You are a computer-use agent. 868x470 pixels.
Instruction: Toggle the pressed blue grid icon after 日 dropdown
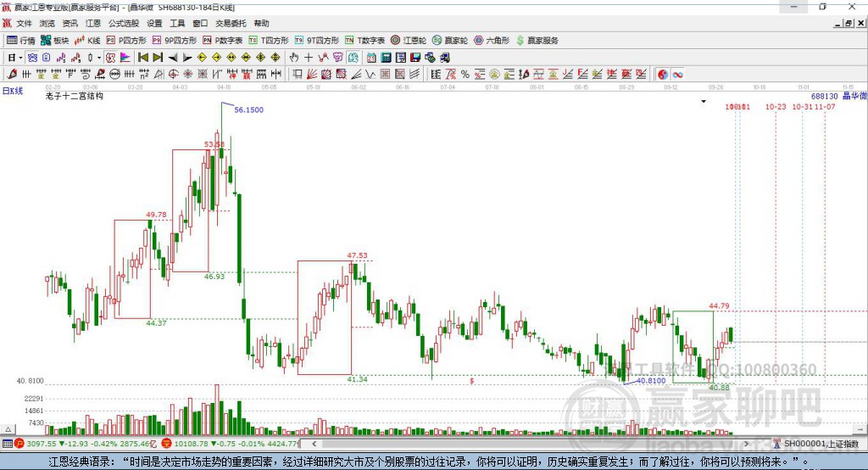(32, 58)
